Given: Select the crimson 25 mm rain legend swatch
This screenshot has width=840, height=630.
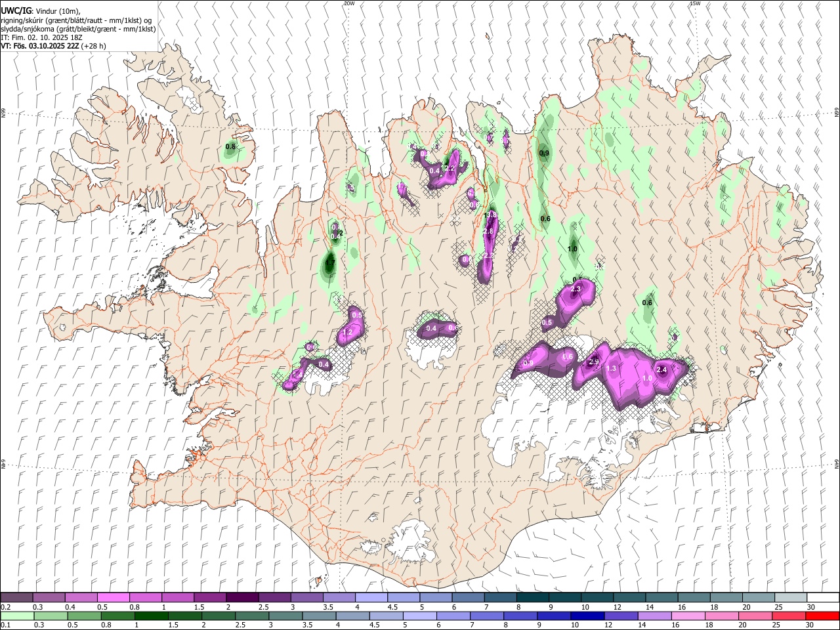Looking at the screenshot, I should click(x=789, y=616).
